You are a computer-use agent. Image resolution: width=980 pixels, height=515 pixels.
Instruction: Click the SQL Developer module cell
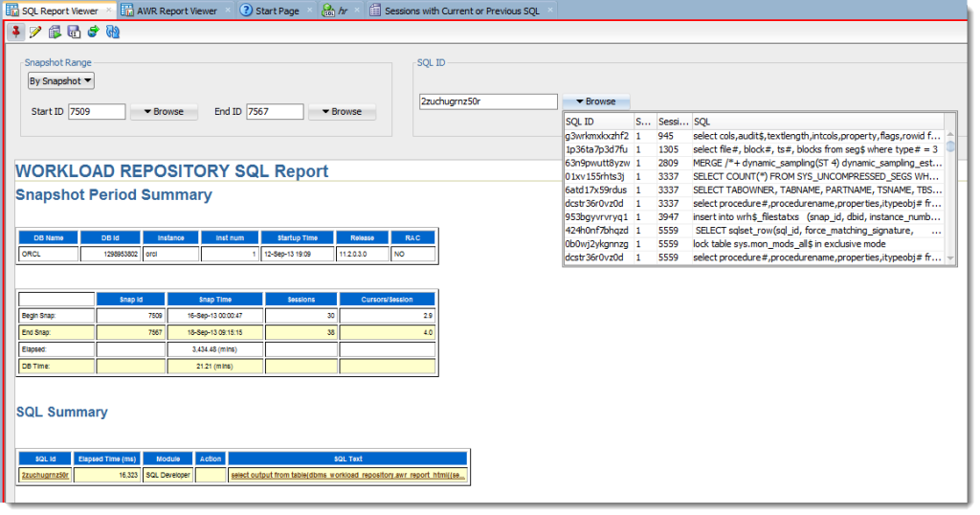click(x=167, y=475)
